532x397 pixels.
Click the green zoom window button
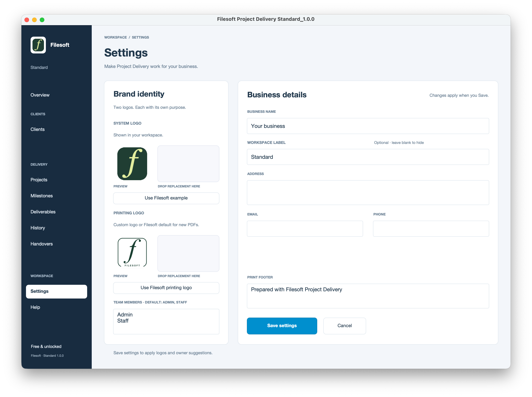pyautogui.click(x=42, y=20)
